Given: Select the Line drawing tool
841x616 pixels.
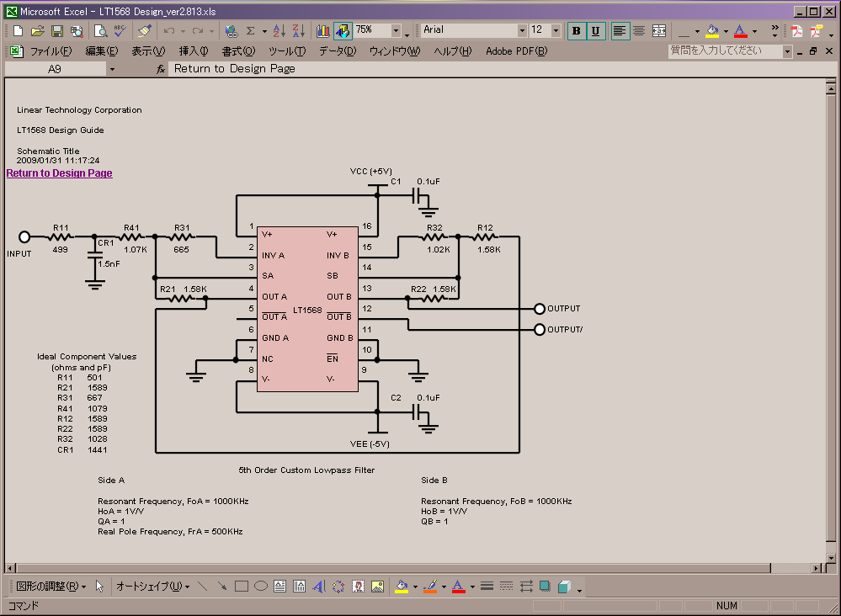Looking at the screenshot, I should coord(202,586).
